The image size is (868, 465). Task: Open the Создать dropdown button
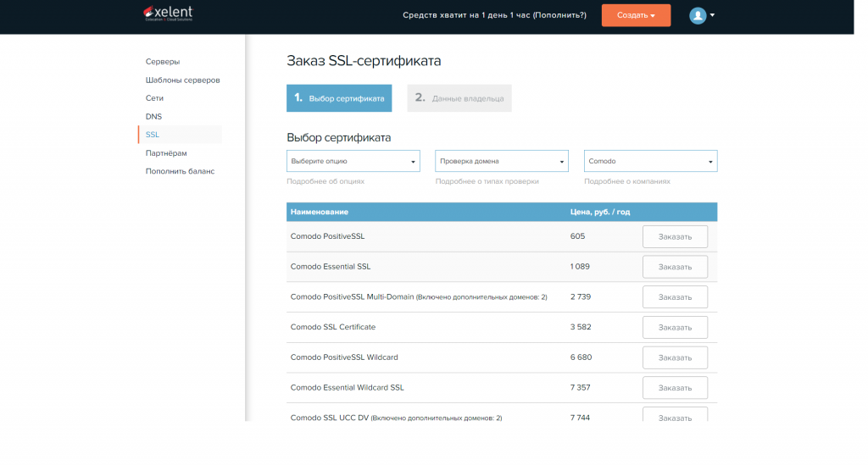click(636, 15)
